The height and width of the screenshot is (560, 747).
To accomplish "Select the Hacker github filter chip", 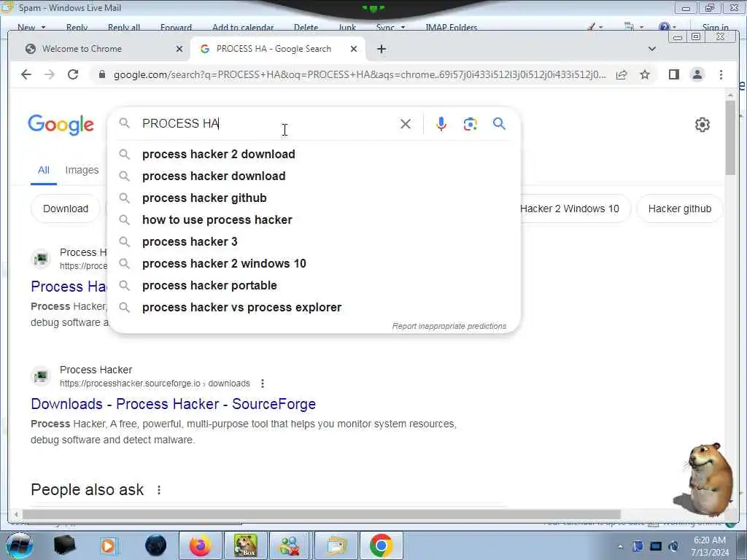I will point(679,209).
